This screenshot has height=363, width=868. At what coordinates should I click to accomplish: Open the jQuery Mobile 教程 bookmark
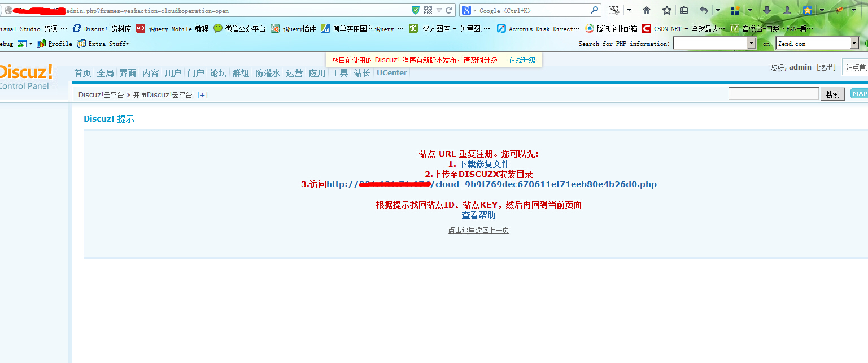172,28
